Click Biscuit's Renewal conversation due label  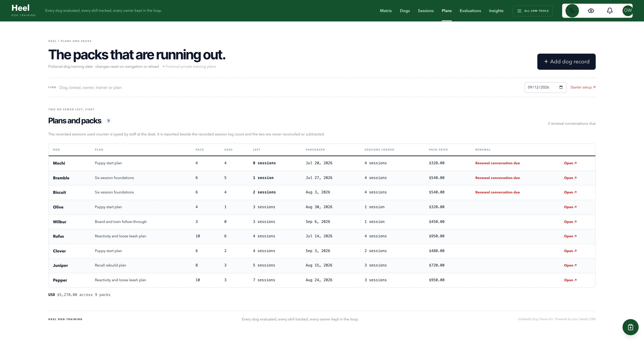tap(497, 192)
